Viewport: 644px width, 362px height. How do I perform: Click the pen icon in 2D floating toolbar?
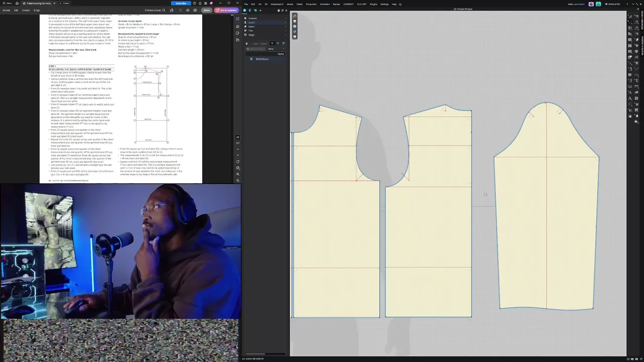tap(295, 16)
